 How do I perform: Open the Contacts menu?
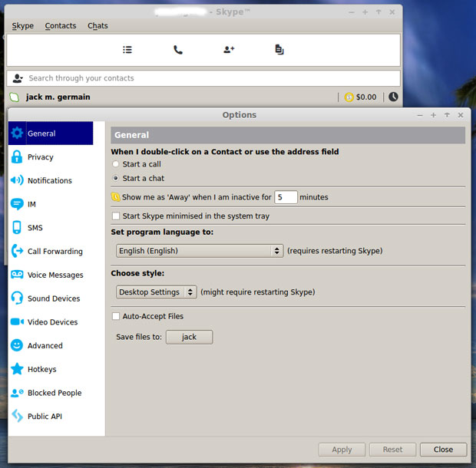tap(61, 26)
